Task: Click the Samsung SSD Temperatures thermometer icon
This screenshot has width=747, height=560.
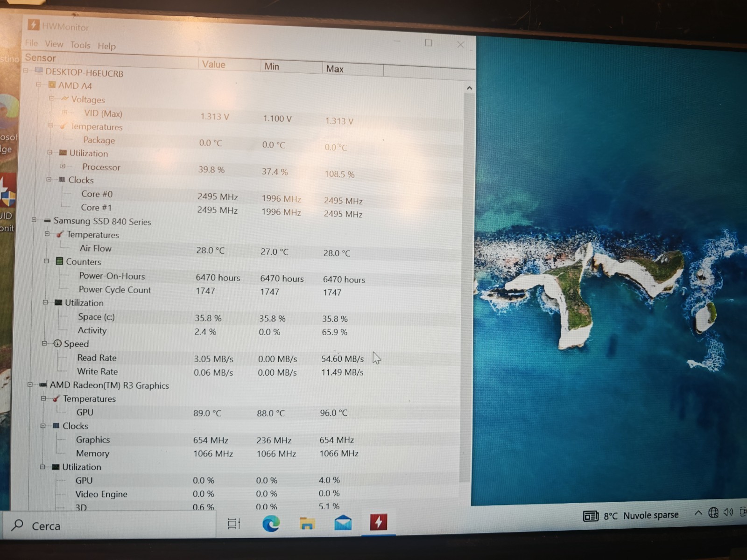Action: click(60, 234)
